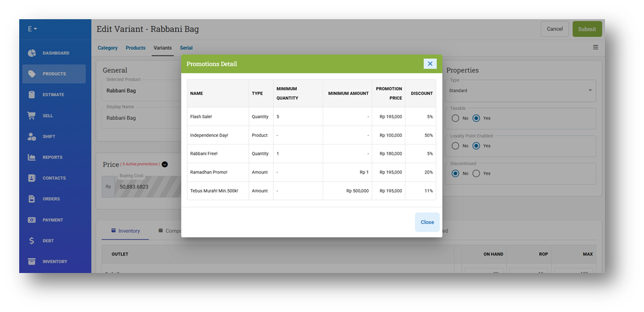Close Promotions Detail with the X icon
This screenshot has height=312, width=644.
[430, 64]
